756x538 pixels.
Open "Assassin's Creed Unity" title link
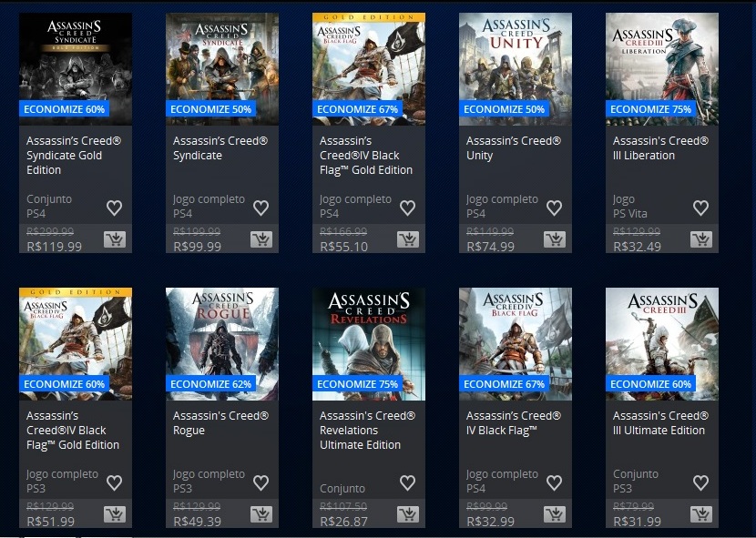[x=514, y=148]
